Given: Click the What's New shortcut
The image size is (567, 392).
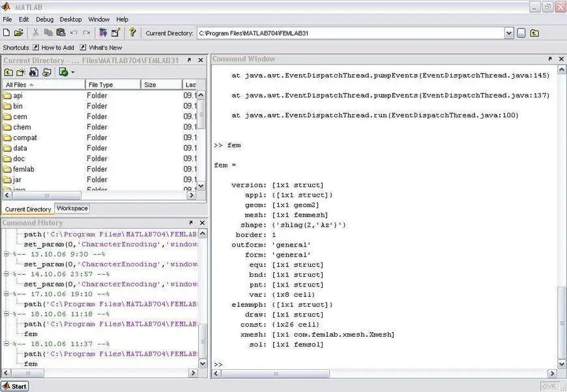Looking at the screenshot, I should (101, 48).
